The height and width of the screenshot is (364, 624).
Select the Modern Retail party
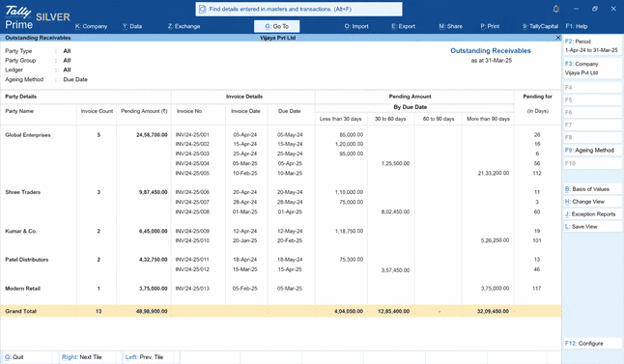(22, 289)
